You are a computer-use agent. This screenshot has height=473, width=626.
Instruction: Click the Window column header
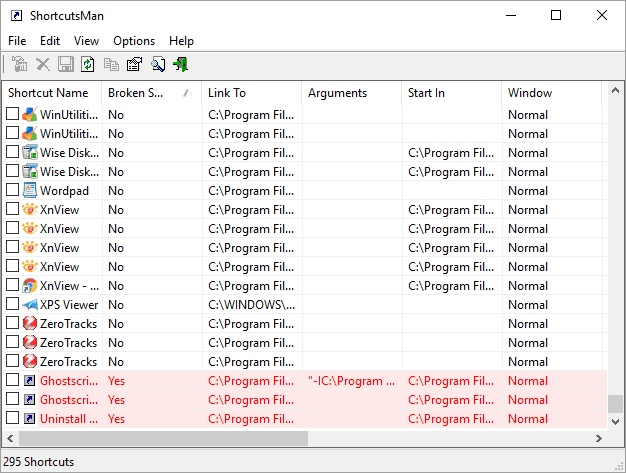click(551, 93)
